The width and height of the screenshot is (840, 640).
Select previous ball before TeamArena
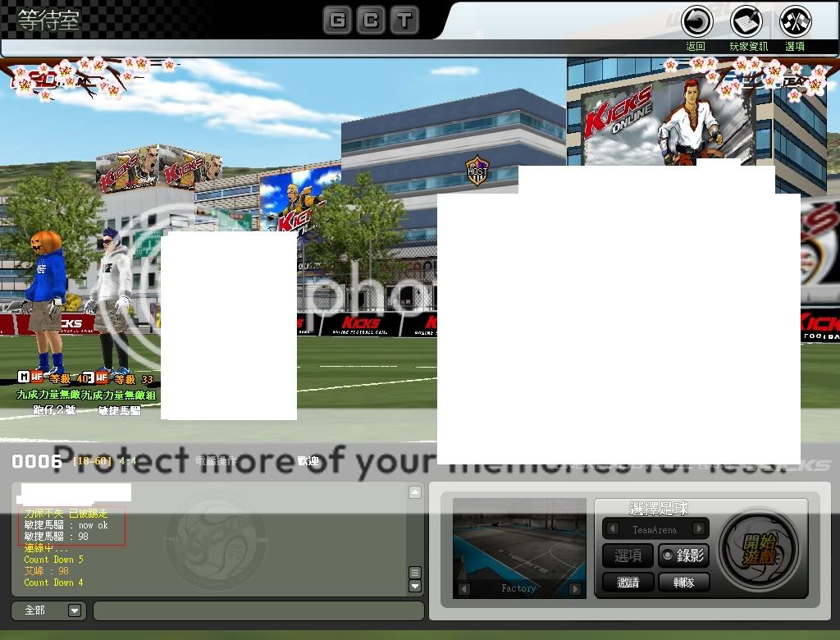click(612, 529)
